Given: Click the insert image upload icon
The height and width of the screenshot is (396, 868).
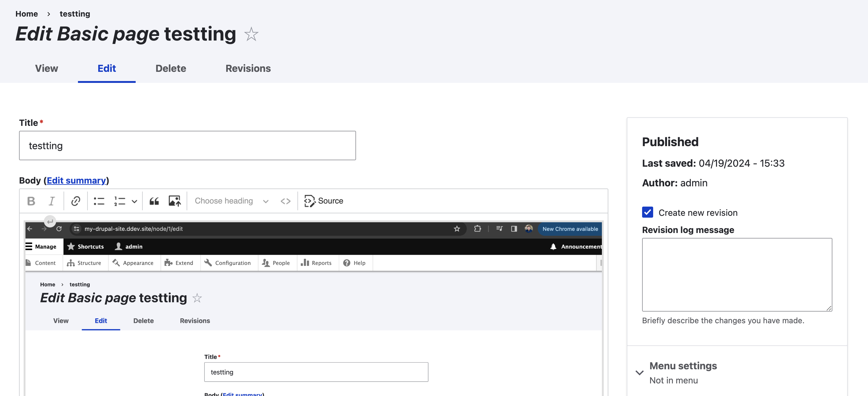Looking at the screenshot, I should click(175, 201).
